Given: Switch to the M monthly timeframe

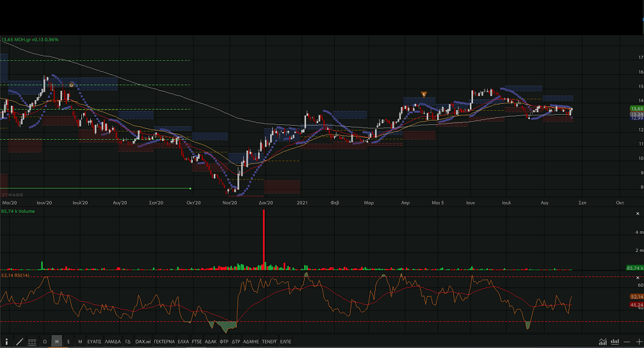Looking at the screenshot, I should (x=80, y=342).
